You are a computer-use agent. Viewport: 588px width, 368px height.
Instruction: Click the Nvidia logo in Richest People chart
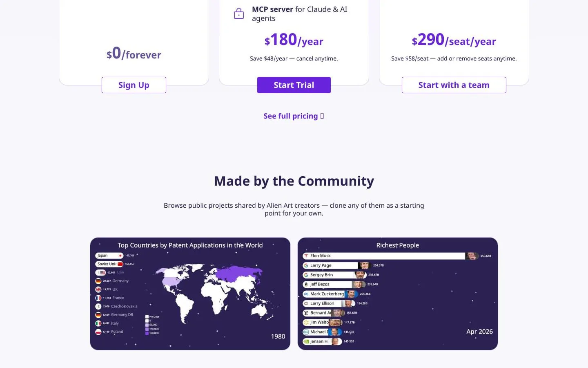click(x=306, y=341)
